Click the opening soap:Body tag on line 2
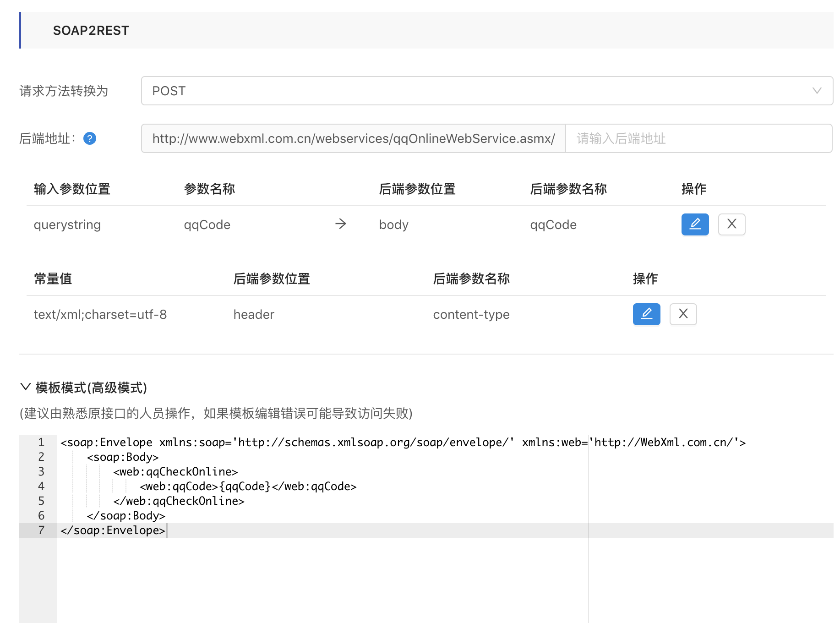The width and height of the screenshot is (840, 623). pos(123,457)
